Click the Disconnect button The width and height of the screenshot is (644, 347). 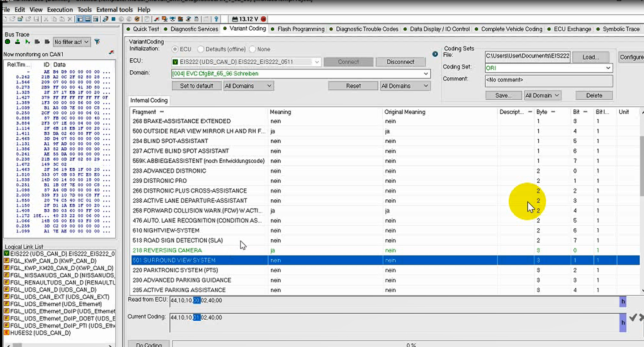(x=400, y=62)
